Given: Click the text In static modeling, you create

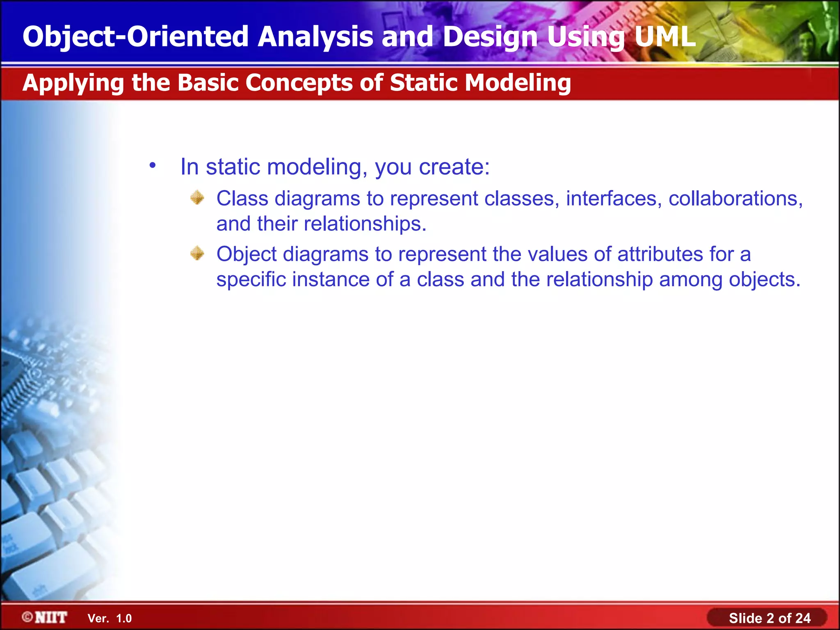Looking at the screenshot, I should pos(335,167).
